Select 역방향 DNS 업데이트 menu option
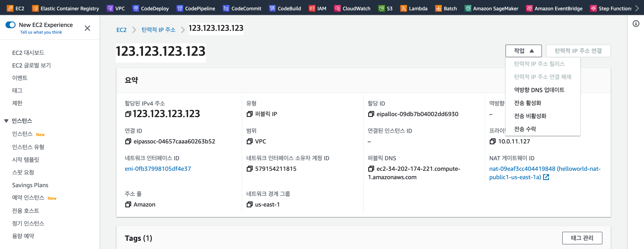This screenshot has width=644, height=249. click(539, 90)
